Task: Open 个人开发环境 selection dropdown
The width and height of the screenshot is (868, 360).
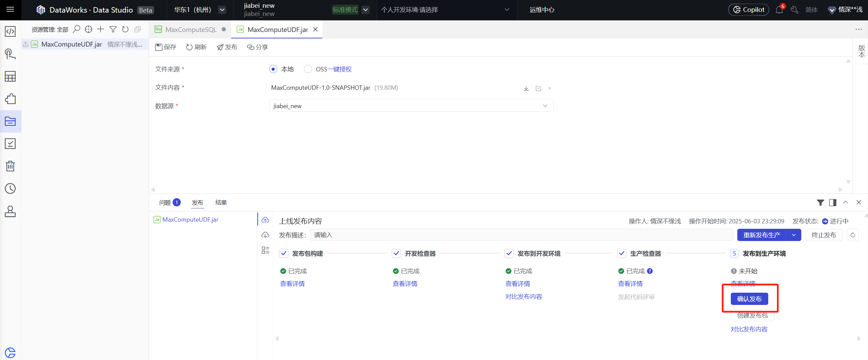Action: [x=445, y=10]
